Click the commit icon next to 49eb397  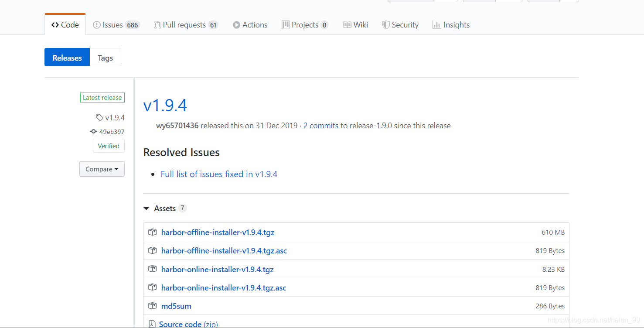(x=93, y=132)
